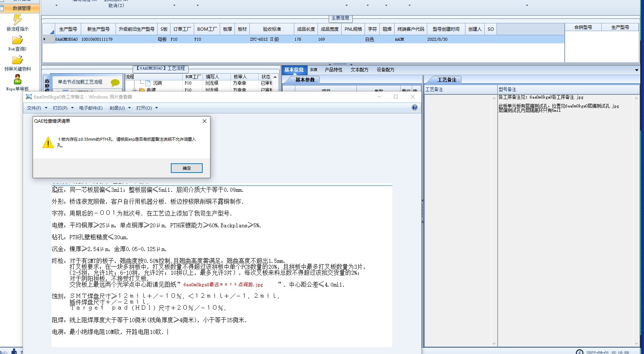Click the 合拼型号 column header
This screenshot has height=354, width=644.
click(583, 27)
